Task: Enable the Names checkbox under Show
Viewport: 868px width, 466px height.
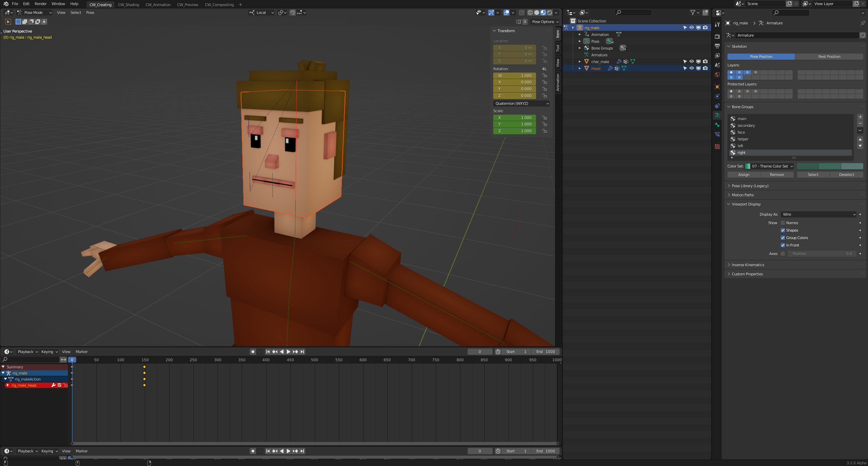Action: click(783, 223)
